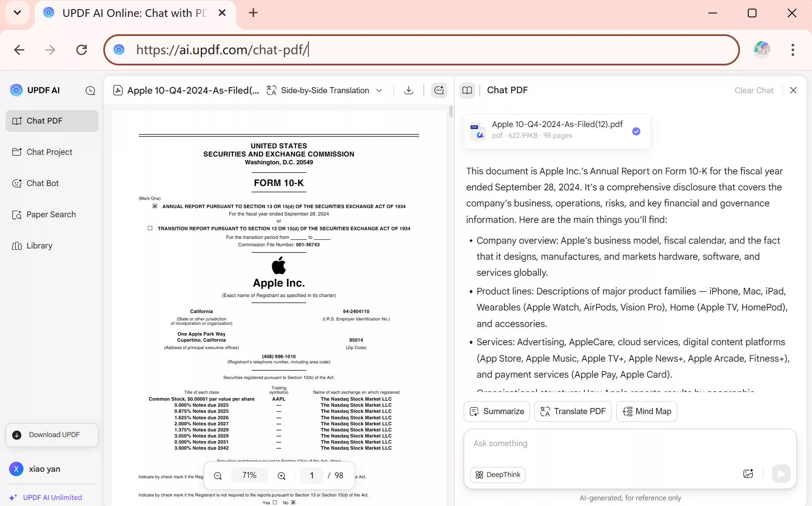Screen dimensions: 812x506
Task: Toggle DeepThink mode
Action: coord(498,474)
